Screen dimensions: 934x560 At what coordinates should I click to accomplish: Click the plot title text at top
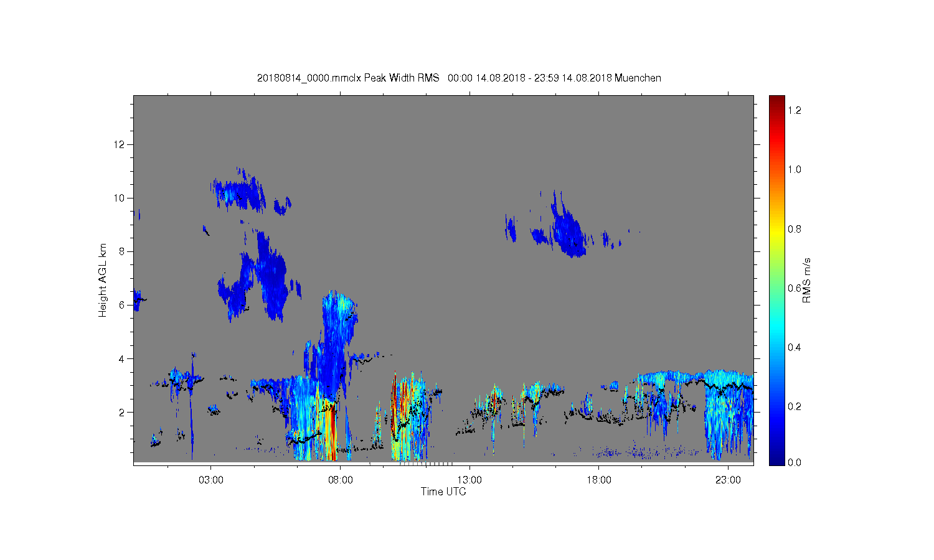coord(459,78)
